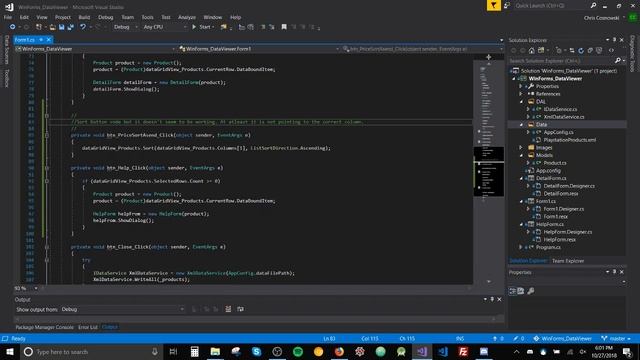This screenshot has height=360, width=640.
Task: Open FileZilla from the taskbar
Action: click(x=463, y=351)
